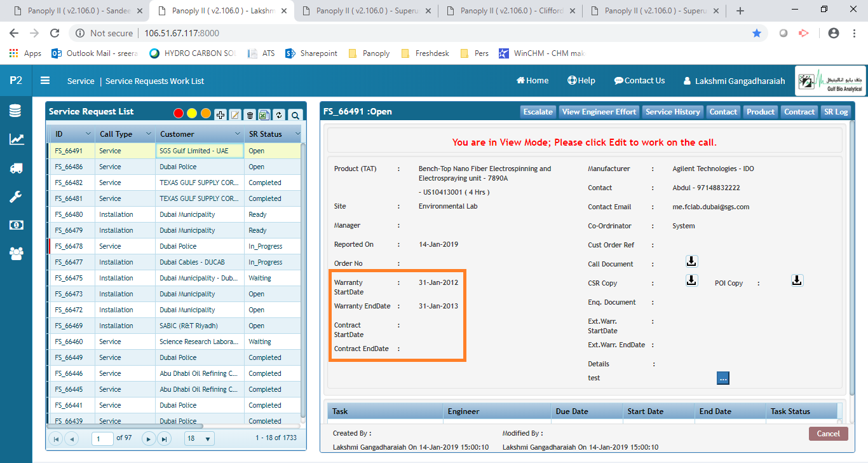Filter by red status circle

coord(179,113)
